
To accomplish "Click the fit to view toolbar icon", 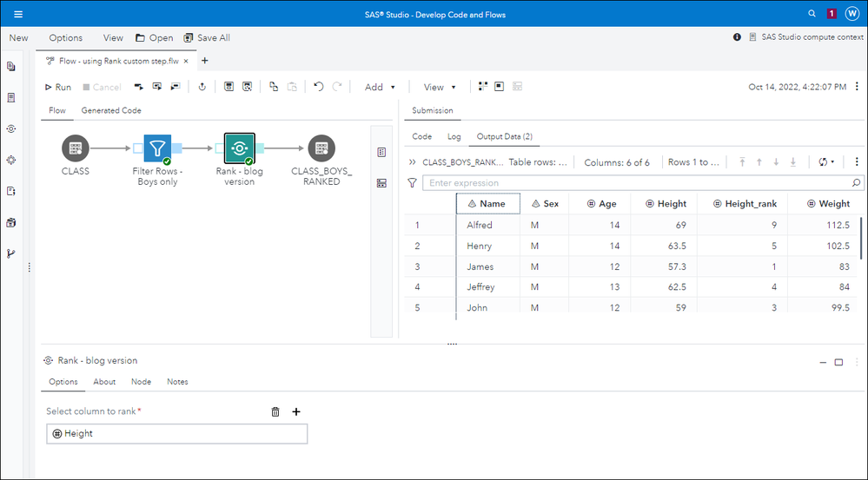I will pos(500,86).
